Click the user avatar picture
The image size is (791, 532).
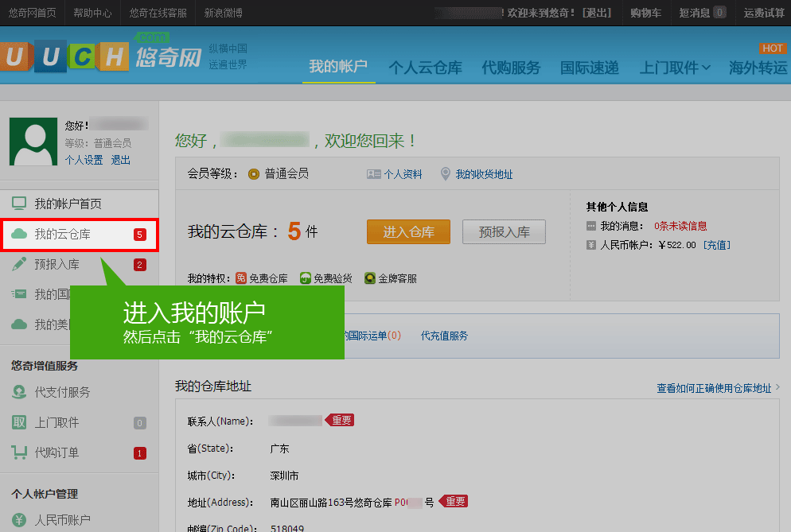click(33, 142)
